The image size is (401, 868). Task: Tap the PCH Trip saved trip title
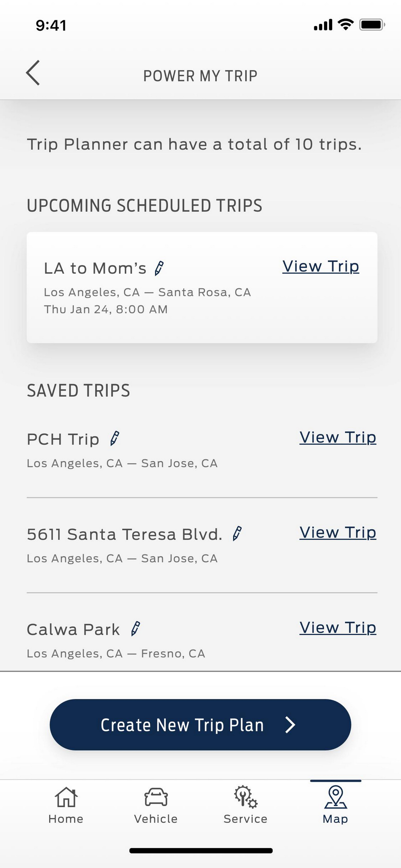pos(63,439)
